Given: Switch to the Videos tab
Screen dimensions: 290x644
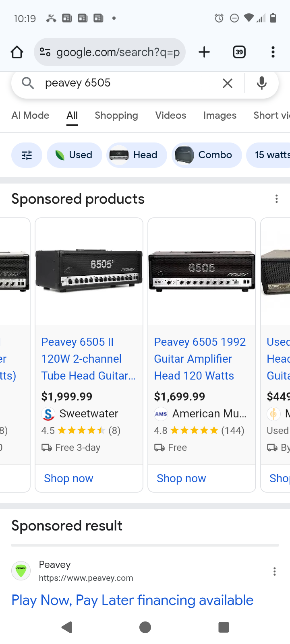Looking at the screenshot, I should tap(171, 116).
